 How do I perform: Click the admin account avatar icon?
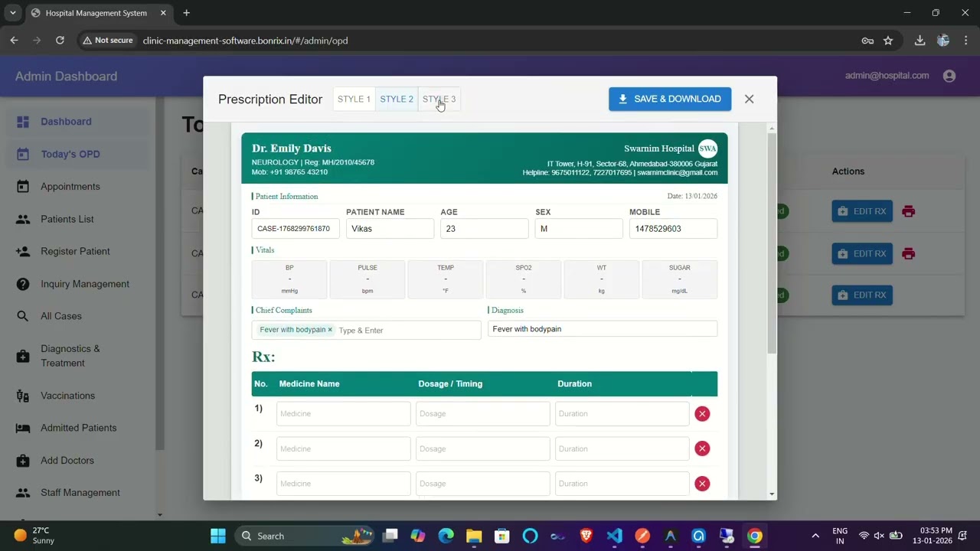pos(949,76)
